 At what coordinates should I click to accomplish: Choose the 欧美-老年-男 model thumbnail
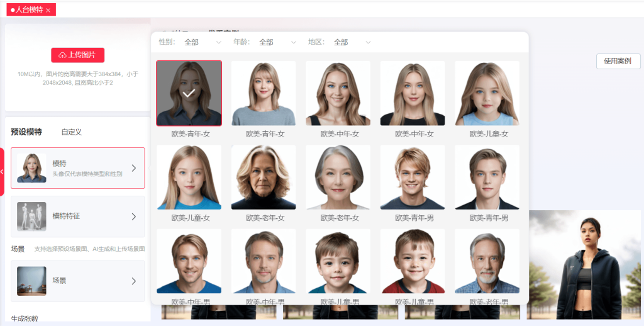click(487, 261)
